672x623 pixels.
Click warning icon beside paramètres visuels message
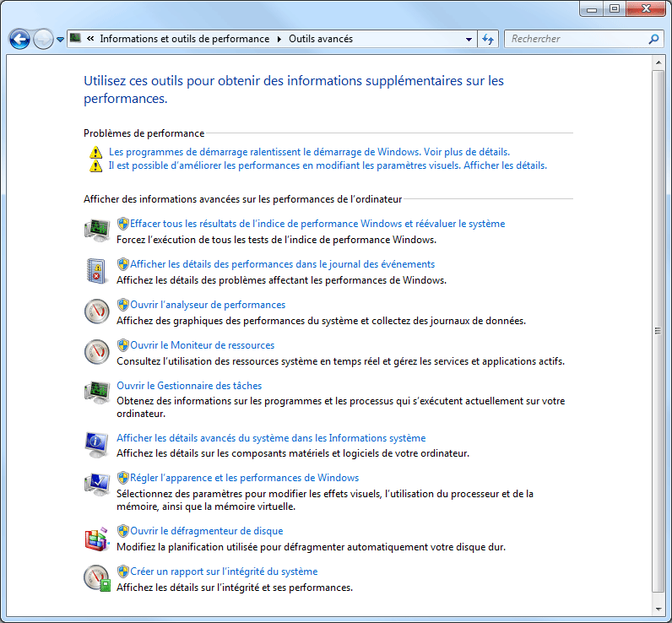pyautogui.click(x=95, y=165)
